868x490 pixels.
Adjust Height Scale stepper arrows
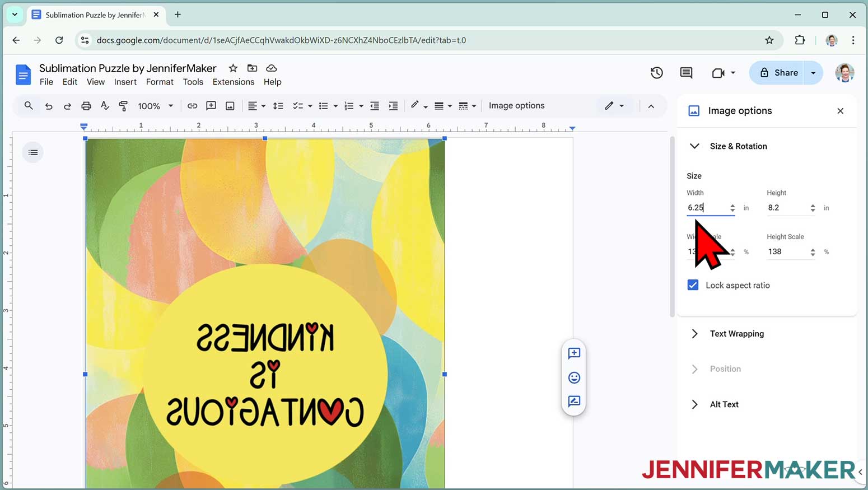coord(813,252)
